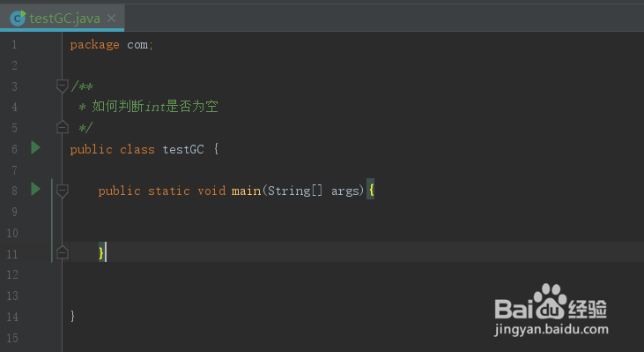Place cursor on empty line 9

coord(353,212)
